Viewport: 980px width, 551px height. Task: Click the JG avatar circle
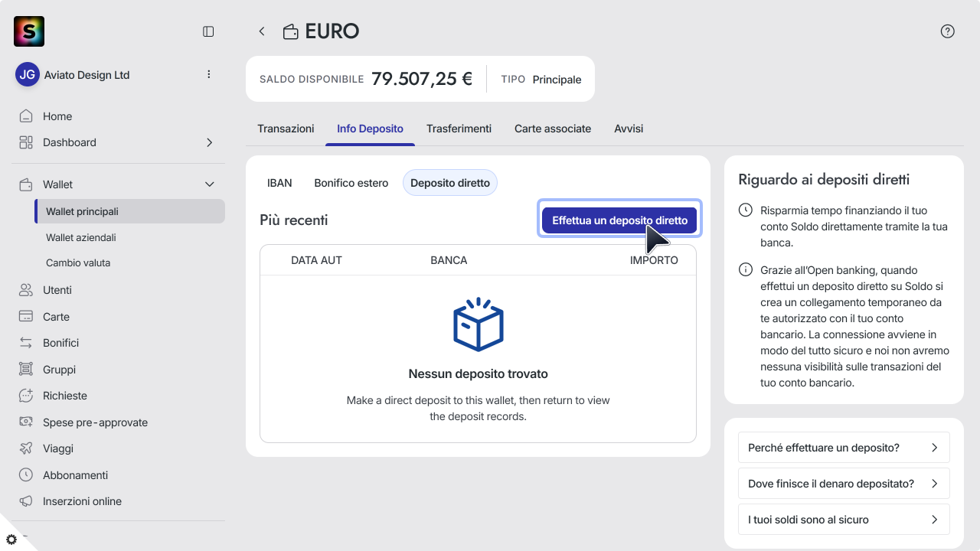[x=28, y=74]
